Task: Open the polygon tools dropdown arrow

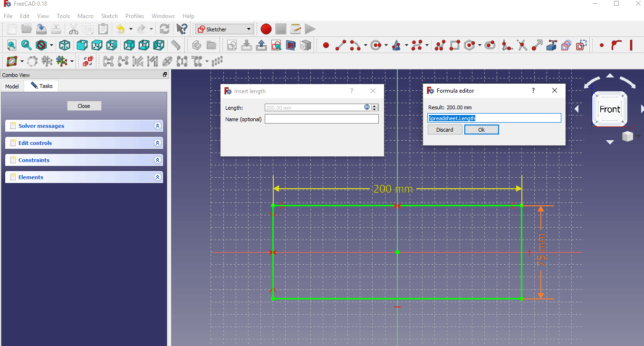Action: (x=480, y=45)
